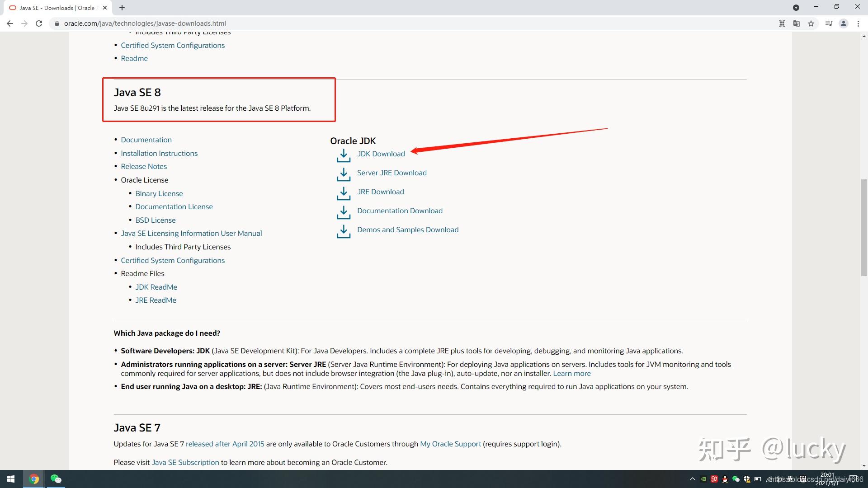
Task: Click the Demos and Samples download icon
Action: click(344, 231)
